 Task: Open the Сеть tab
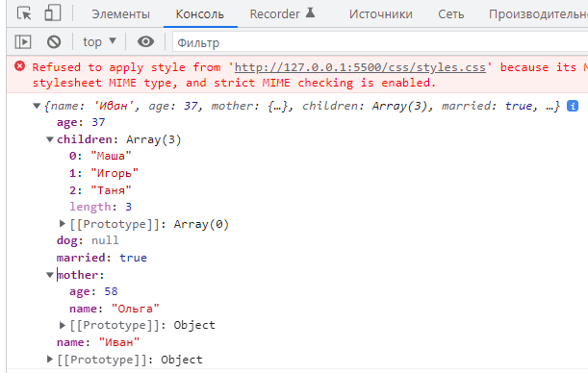point(450,14)
